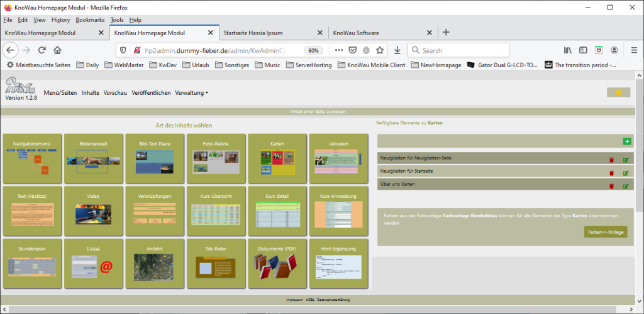Open the Bookmarks menu in menu bar
The width and height of the screenshot is (644, 314).
click(90, 20)
